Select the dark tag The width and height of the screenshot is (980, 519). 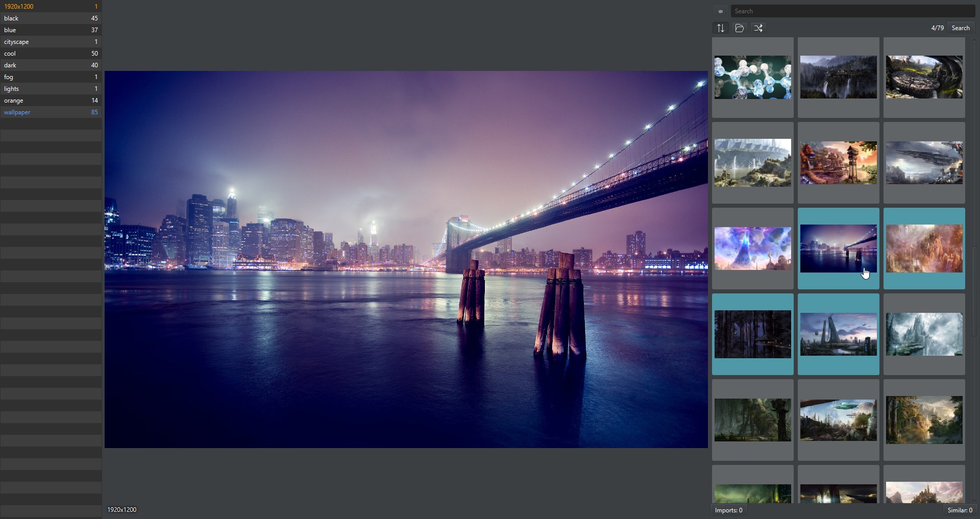[x=51, y=65]
